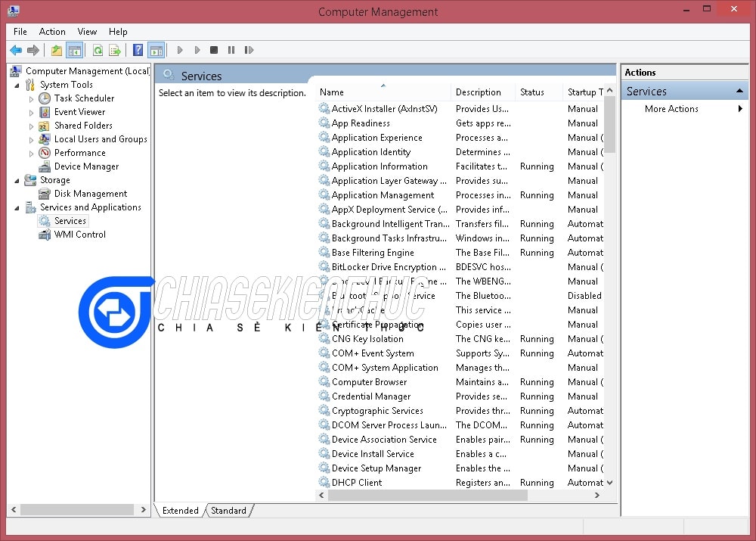This screenshot has width=756, height=541.
Task: Click the ActiveX Installer service gear icon
Action: pyautogui.click(x=324, y=108)
